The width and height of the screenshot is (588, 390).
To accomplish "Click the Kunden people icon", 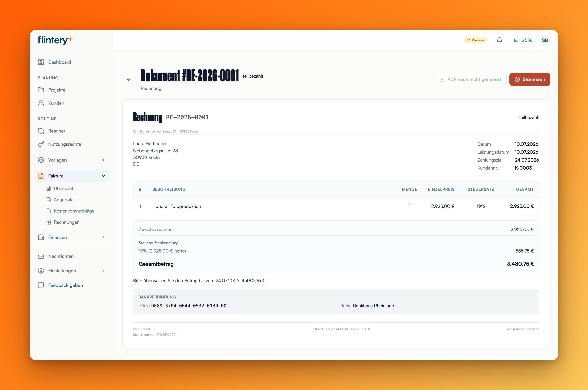I will pyautogui.click(x=41, y=103).
